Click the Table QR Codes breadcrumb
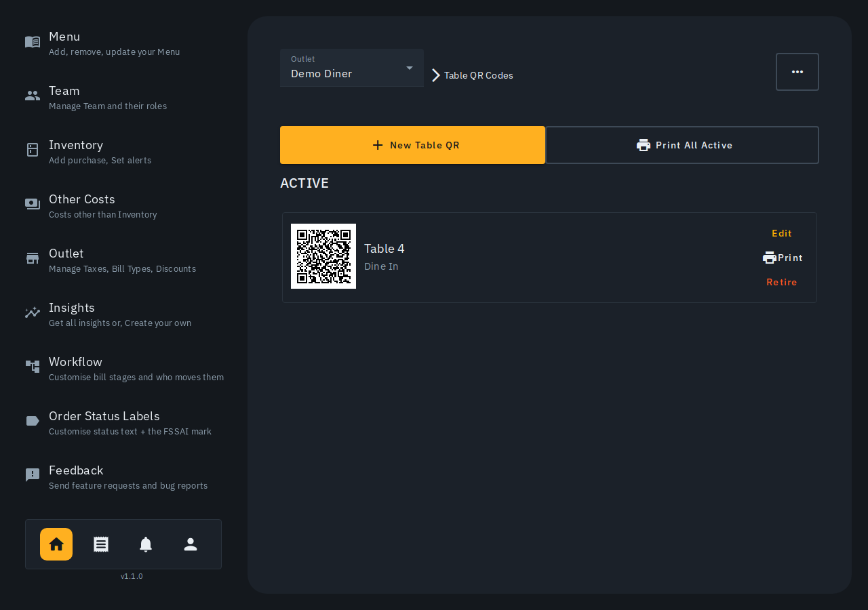 coord(479,75)
